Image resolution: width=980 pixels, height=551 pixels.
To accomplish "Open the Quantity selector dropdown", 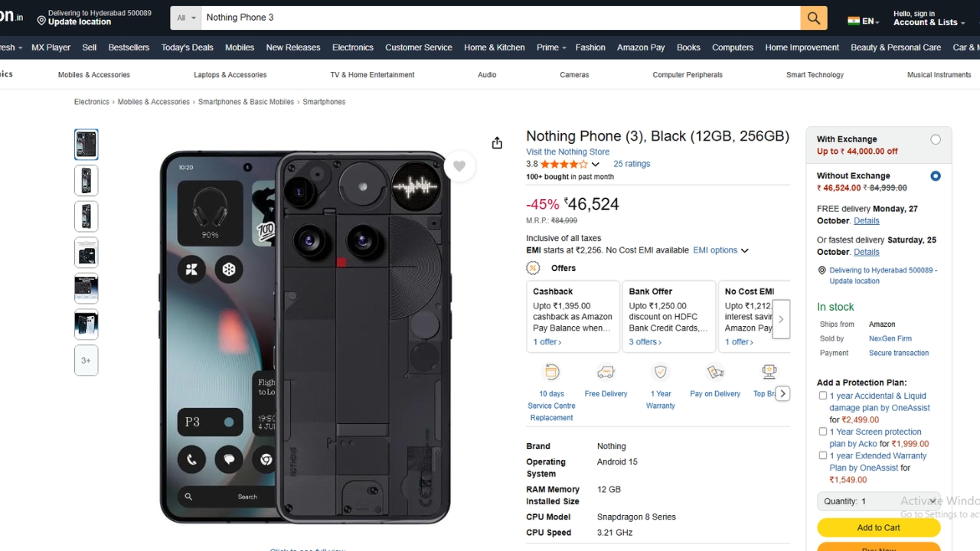I will coord(877,501).
